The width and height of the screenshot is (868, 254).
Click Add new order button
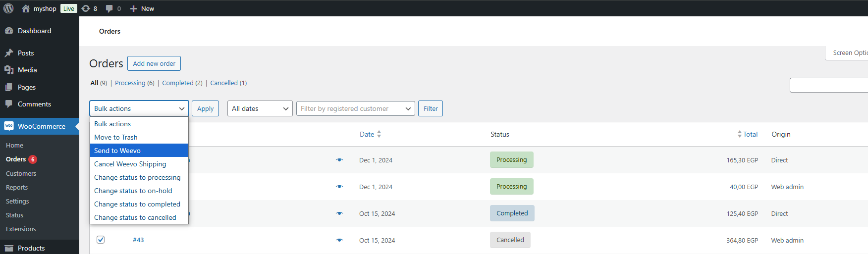(x=154, y=63)
